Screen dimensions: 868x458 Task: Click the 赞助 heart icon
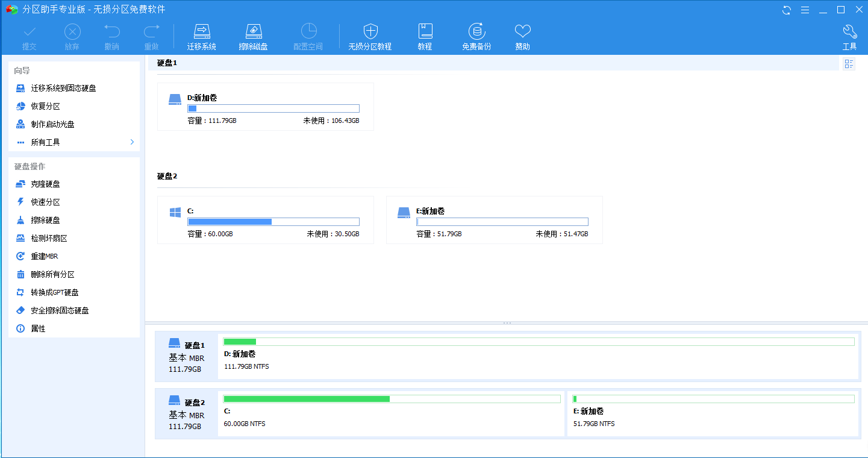pos(522,37)
